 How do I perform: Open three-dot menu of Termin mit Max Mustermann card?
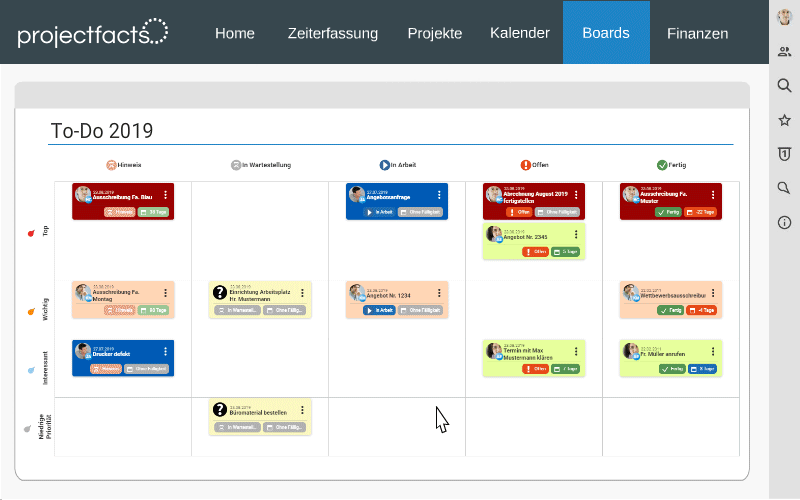pos(576,352)
